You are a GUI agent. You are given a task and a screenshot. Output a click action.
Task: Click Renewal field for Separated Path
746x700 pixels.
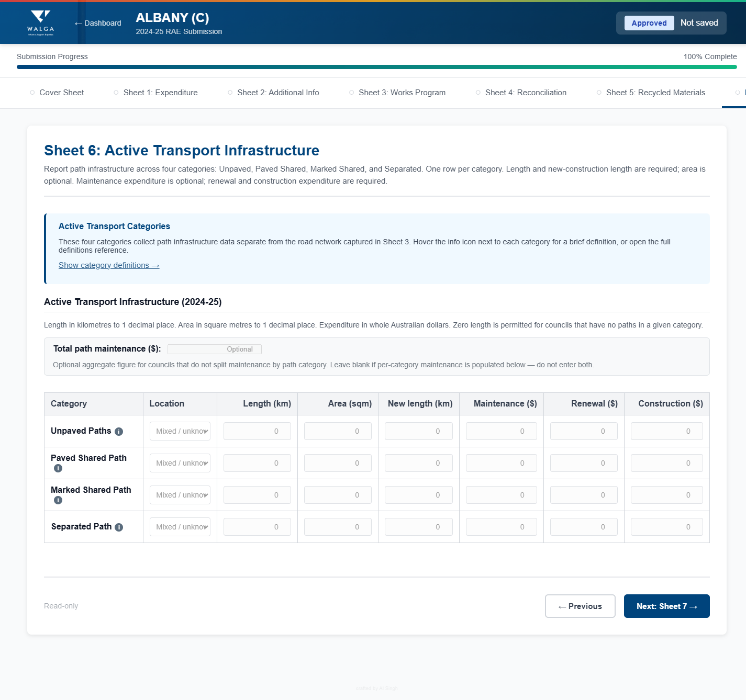click(x=584, y=527)
